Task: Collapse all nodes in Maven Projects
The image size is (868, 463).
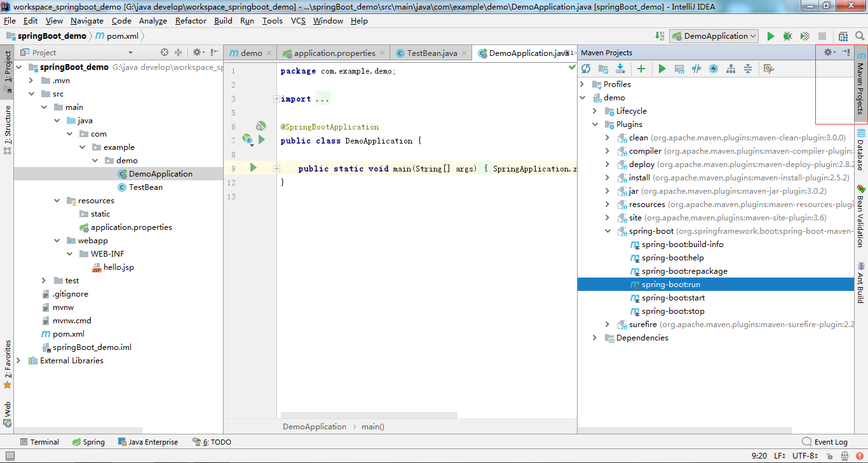Action: coord(748,69)
